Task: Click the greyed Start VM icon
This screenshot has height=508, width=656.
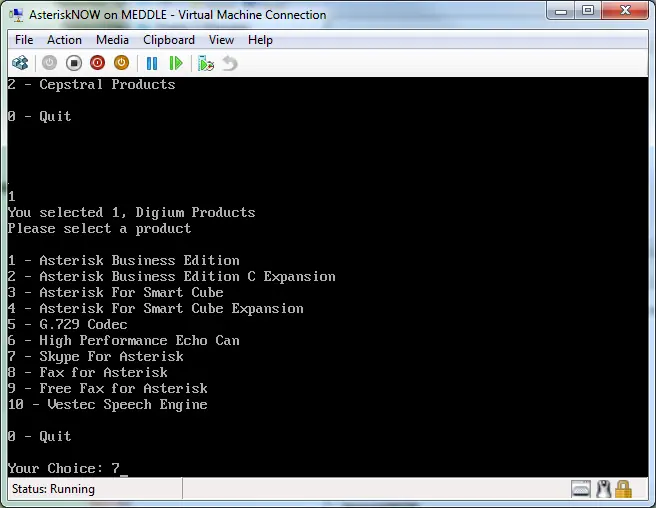Action: click(x=49, y=63)
